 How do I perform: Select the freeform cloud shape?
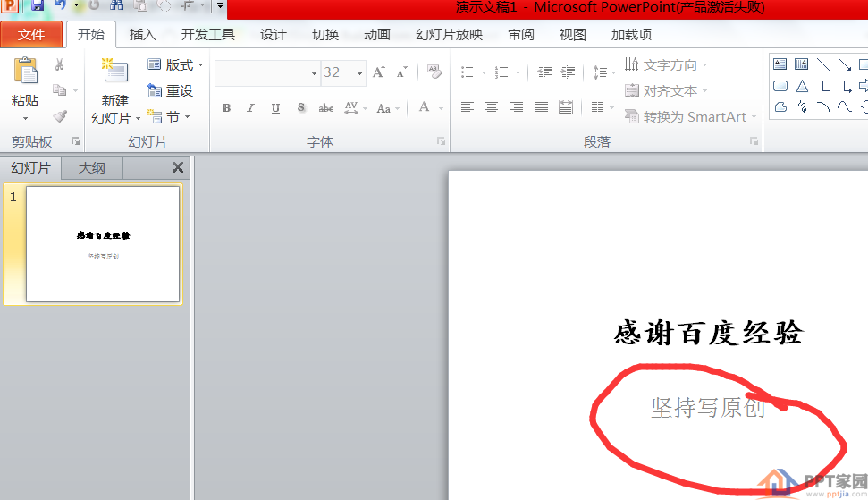click(x=780, y=106)
